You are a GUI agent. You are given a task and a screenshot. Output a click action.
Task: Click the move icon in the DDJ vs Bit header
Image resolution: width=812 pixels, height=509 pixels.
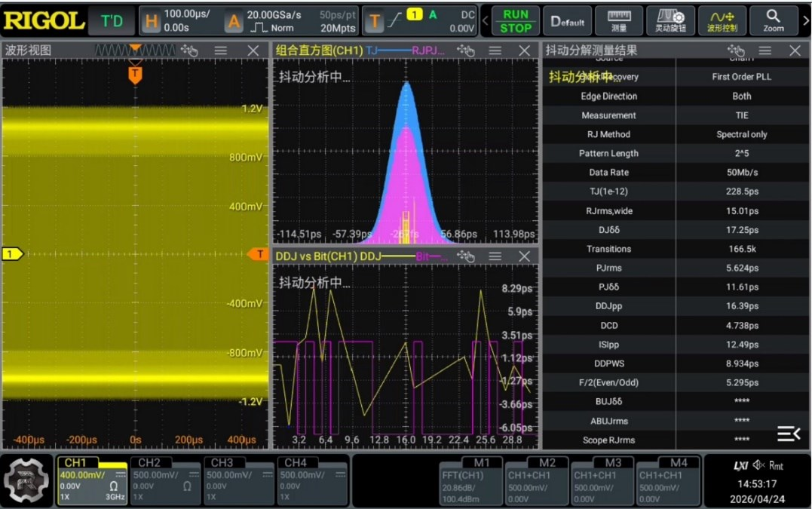466,256
